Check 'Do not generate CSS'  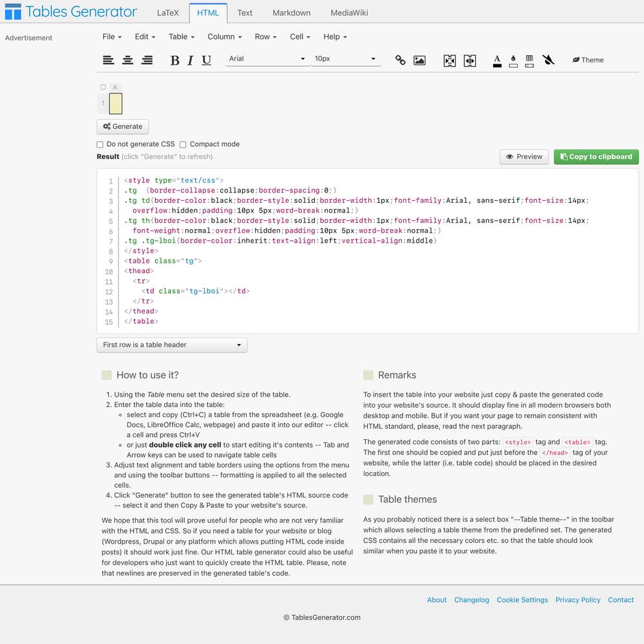(100, 144)
